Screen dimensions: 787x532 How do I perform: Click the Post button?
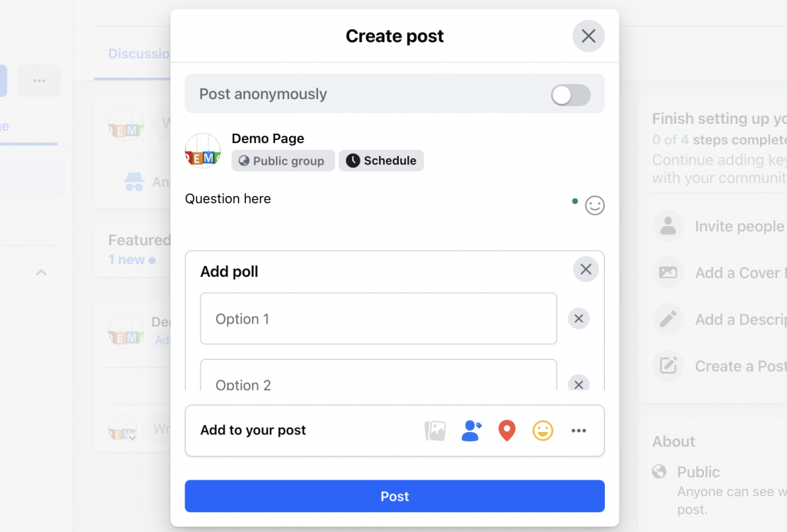(x=394, y=496)
